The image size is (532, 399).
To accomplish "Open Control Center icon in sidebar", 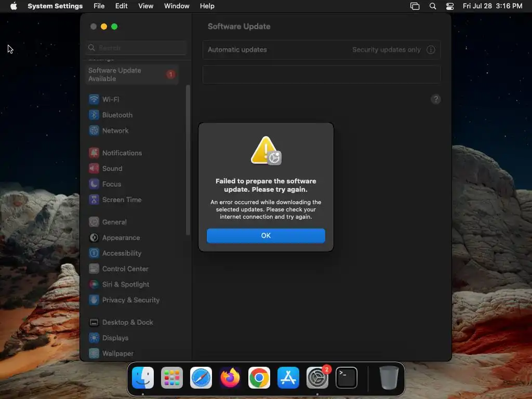I will click(x=94, y=269).
